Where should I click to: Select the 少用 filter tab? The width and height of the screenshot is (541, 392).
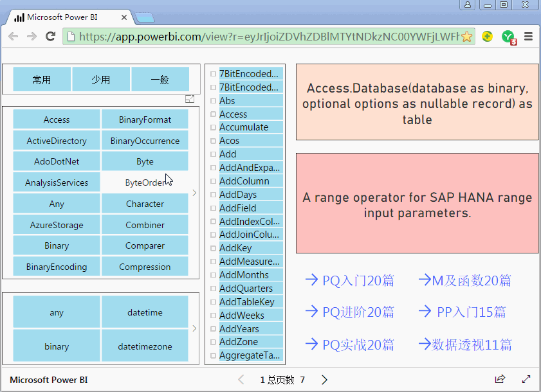[x=101, y=79]
